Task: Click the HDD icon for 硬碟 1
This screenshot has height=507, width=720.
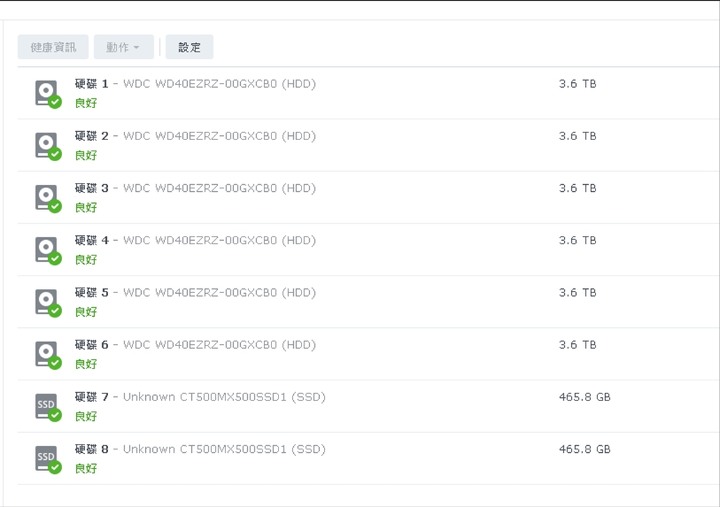Action: pyautogui.click(x=48, y=94)
